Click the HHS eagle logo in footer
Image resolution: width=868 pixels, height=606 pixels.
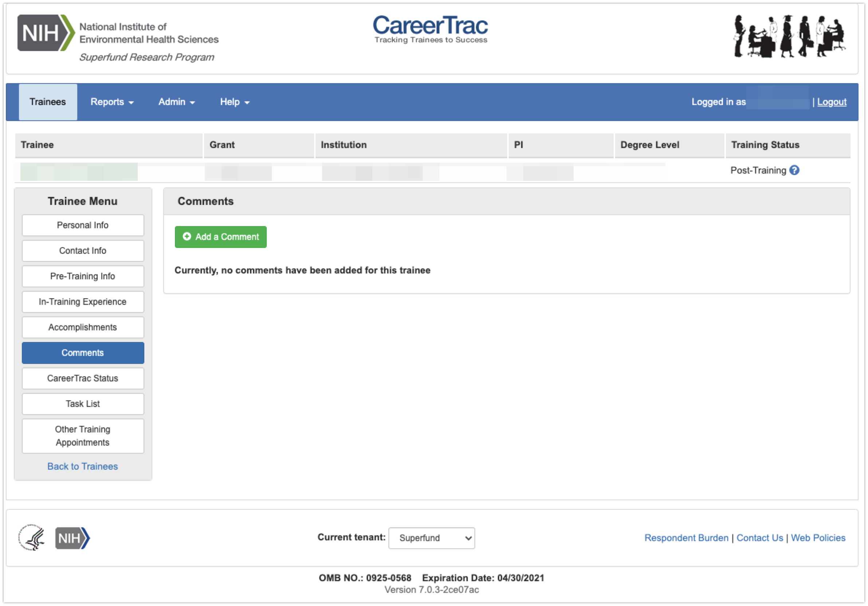(x=31, y=537)
